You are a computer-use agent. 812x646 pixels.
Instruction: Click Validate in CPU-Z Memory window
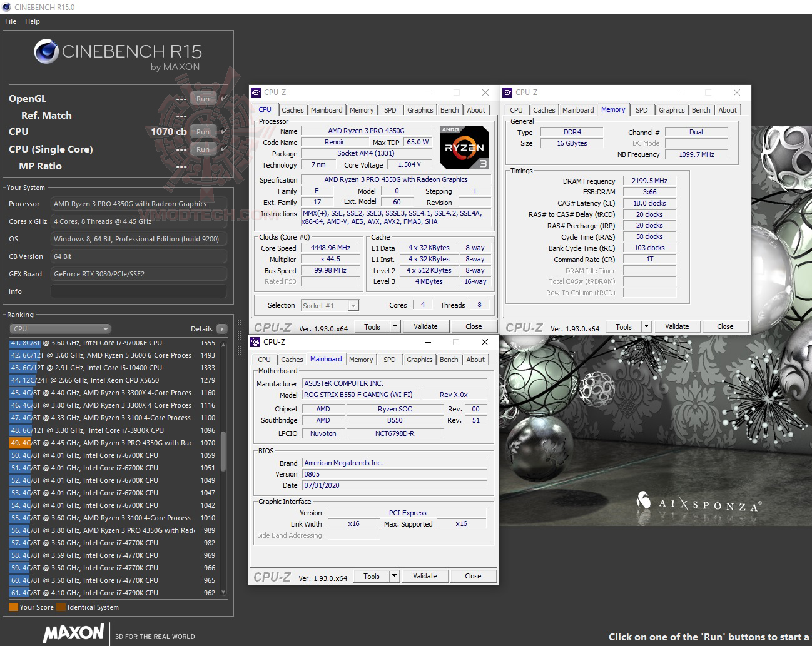click(677, 326)
